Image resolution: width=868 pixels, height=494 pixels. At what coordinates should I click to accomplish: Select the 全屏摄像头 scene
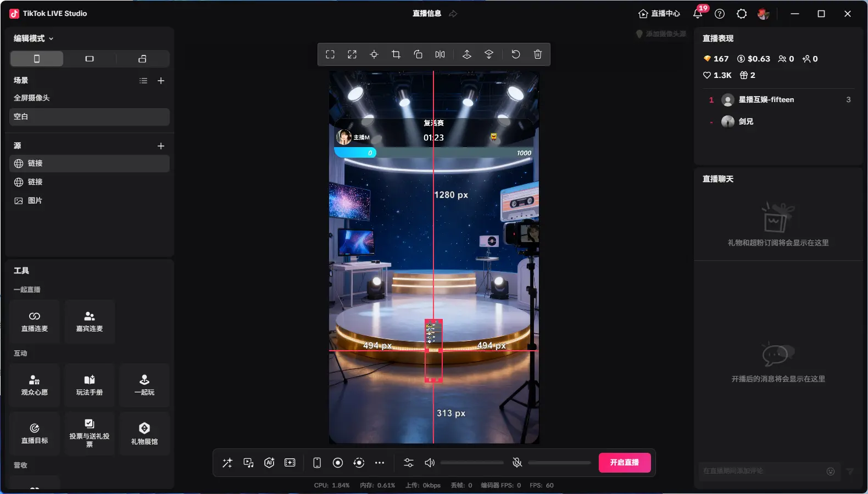point(32,98)
